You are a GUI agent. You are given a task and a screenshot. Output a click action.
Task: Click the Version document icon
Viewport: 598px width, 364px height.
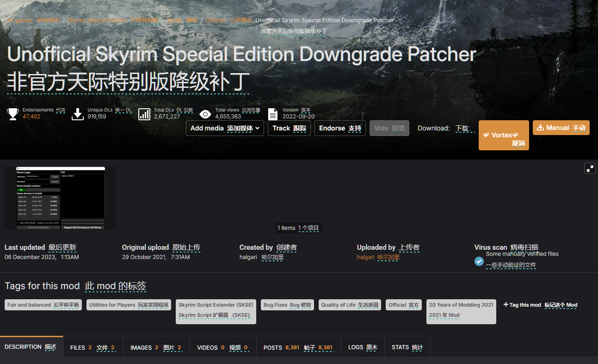[x=273, y=114]
